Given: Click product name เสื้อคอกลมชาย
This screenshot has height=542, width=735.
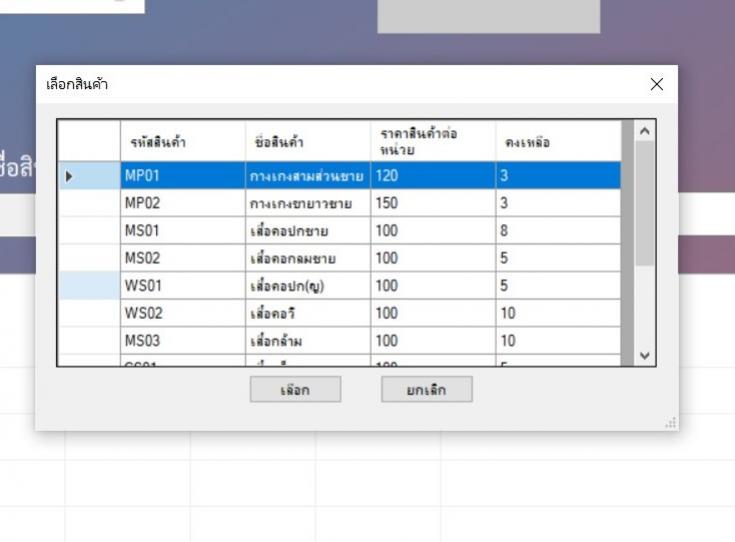Looking at the screenshot, I should pyautogui.click(x=308, y=258).
